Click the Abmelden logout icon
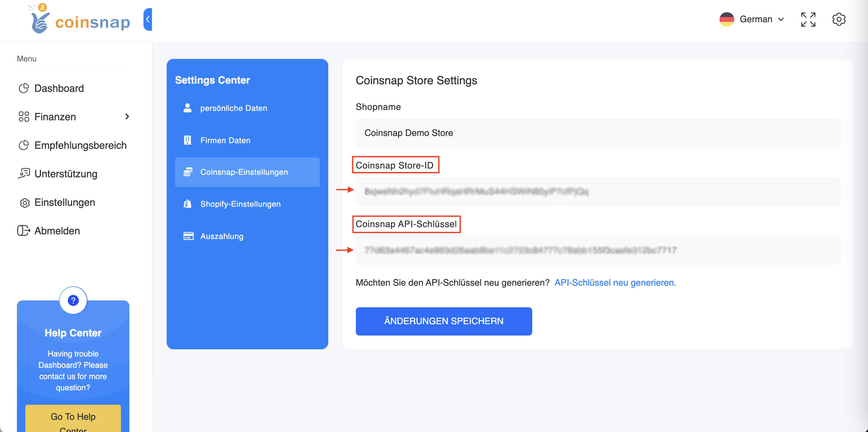The width and height of the screenshot is (868, 432). (x=23, y=231)
